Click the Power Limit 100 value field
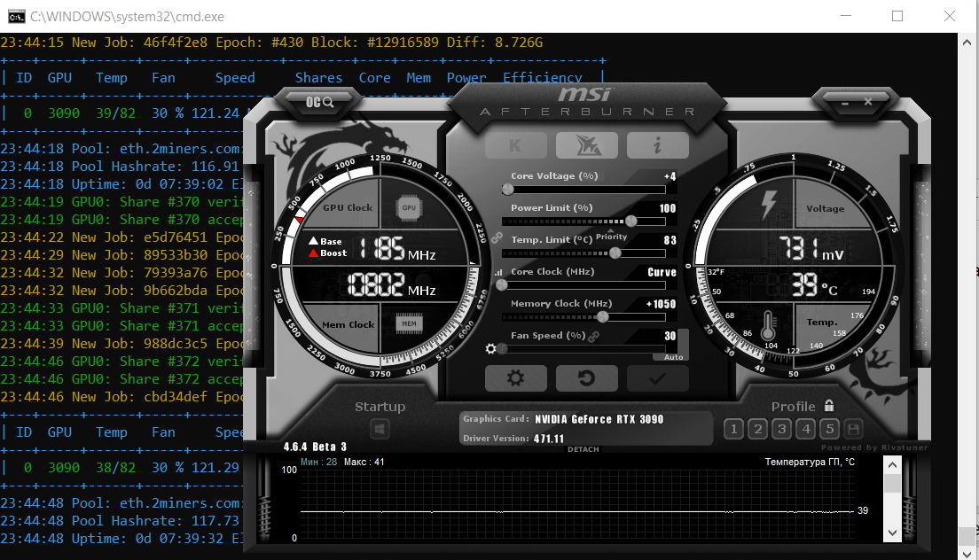The height and width of the screenshot is (560, 979). 668,208
